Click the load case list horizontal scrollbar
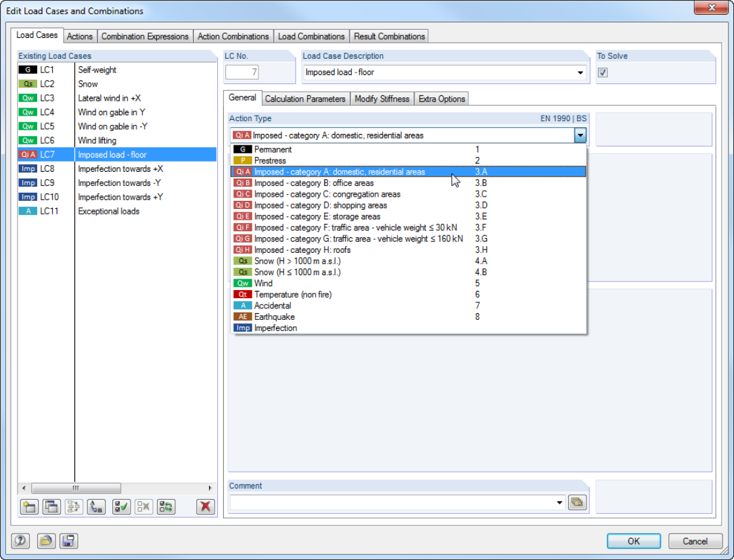 tap(76, 488)
